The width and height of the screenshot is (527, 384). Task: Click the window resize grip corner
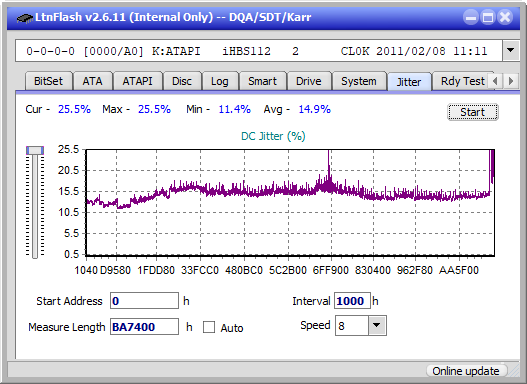click(x=513, y=372)
